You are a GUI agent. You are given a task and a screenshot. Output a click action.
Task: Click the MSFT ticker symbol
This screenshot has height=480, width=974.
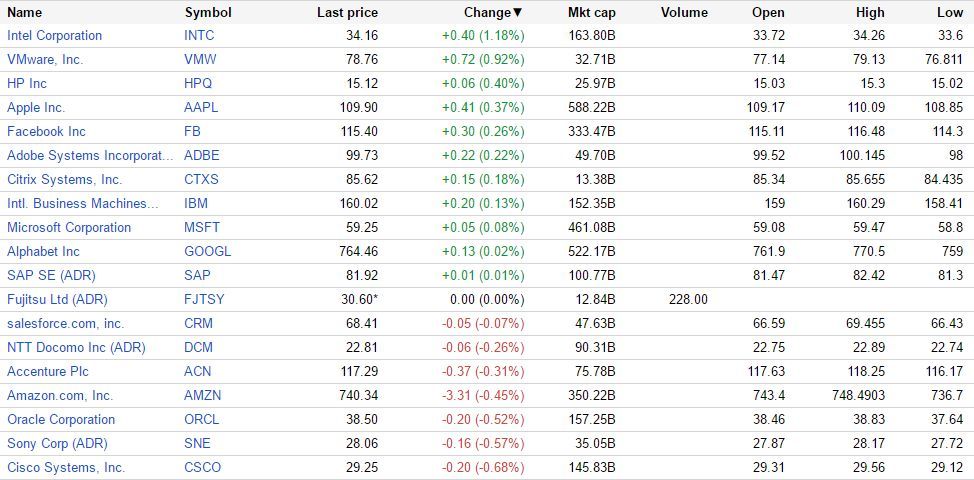tap(202, 227)
